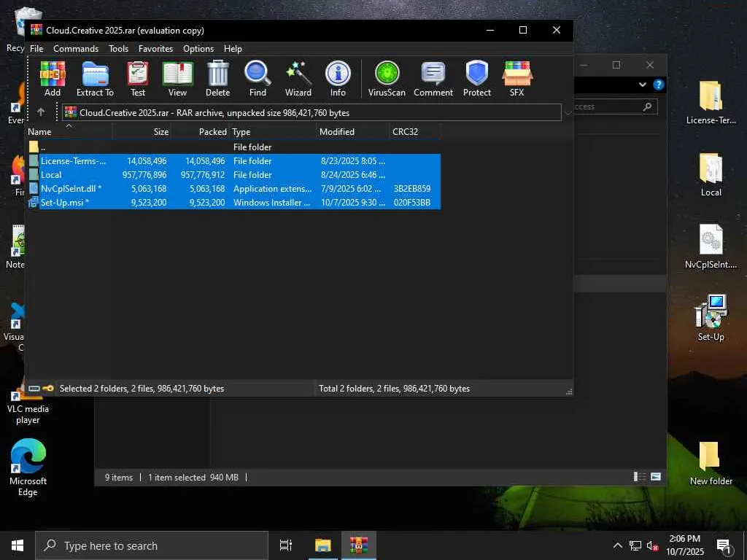
Task: Select NvCplSelnt desktop file icon
Action: (711, 246)
